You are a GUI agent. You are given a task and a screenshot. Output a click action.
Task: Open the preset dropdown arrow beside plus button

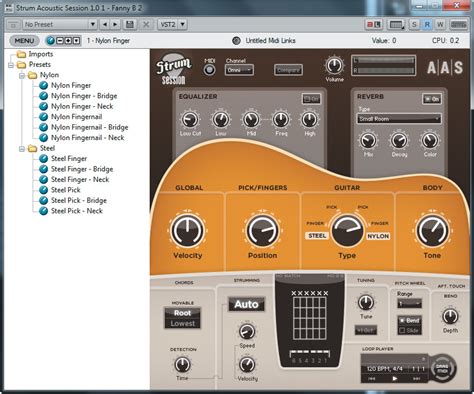(77, 41)
